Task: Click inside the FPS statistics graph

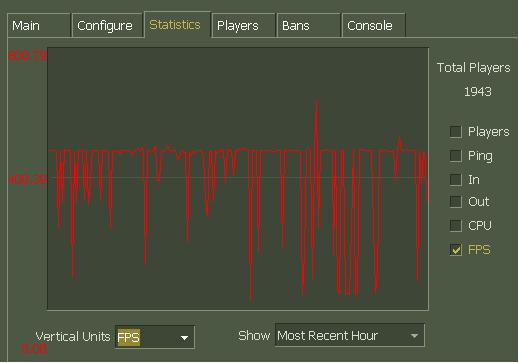Action: (x=238, y=179)
